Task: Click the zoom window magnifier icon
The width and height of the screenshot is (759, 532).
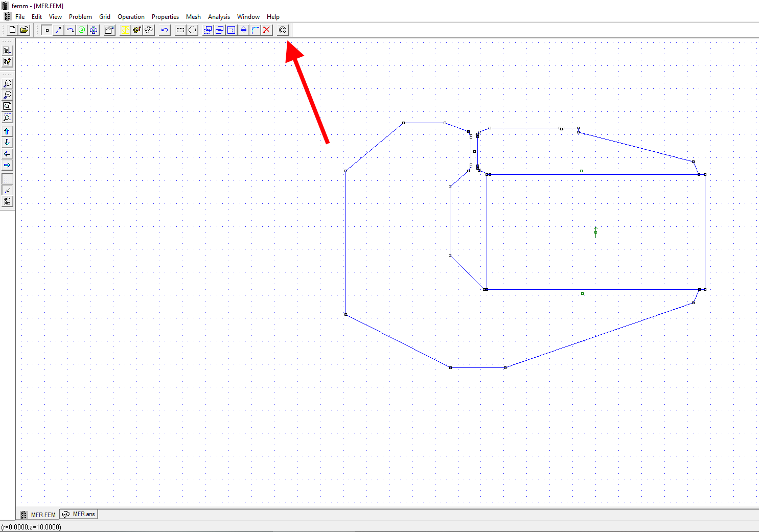Action: [7, 117]
